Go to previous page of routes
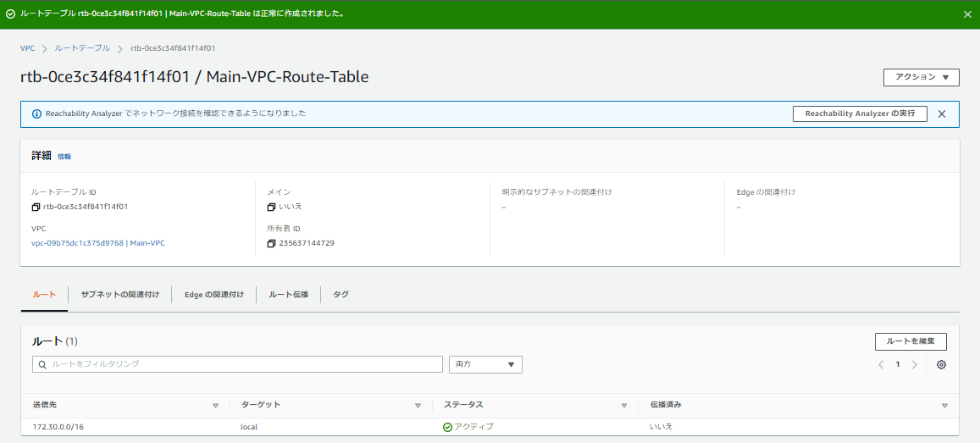Screen dimensions: 980x443 coord(881,364)
